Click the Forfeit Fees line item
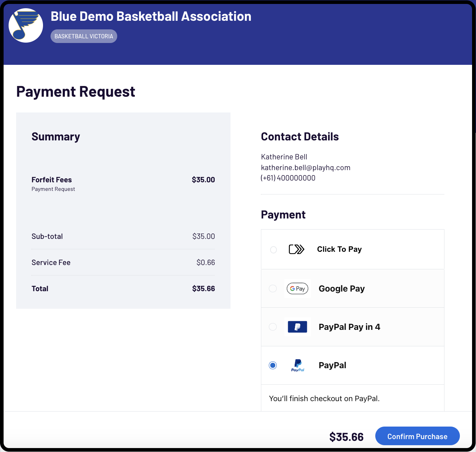The height and width of the screenshot is (452, 476). (52, 179)
